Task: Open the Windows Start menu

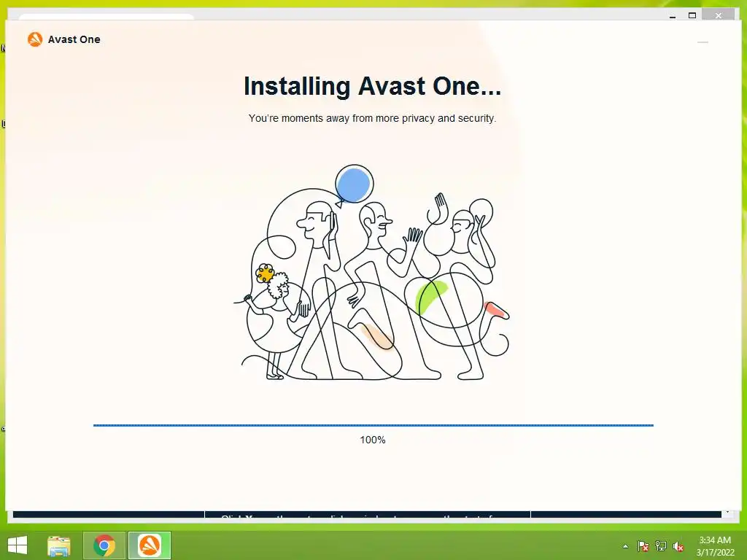Action: (18, 545)
